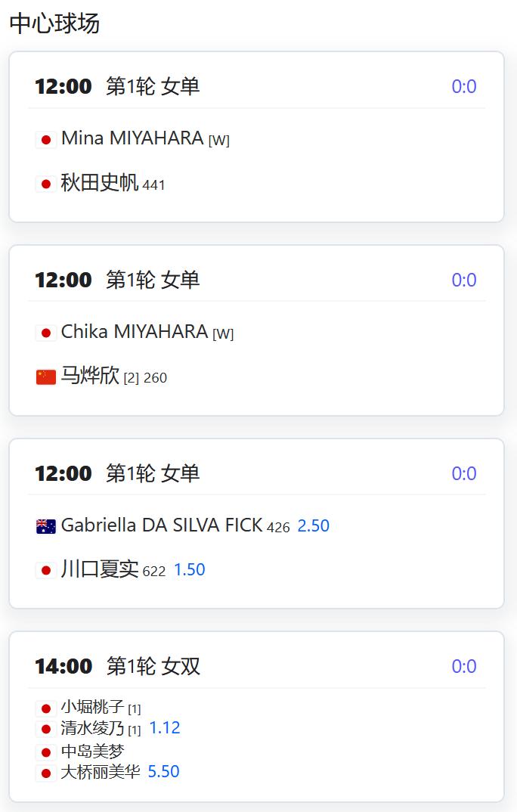Image resolution: width=517 pixels, height=812 pixels.
Task: Click Japan flag next to 川口夏实
Action: click(46, 570)
